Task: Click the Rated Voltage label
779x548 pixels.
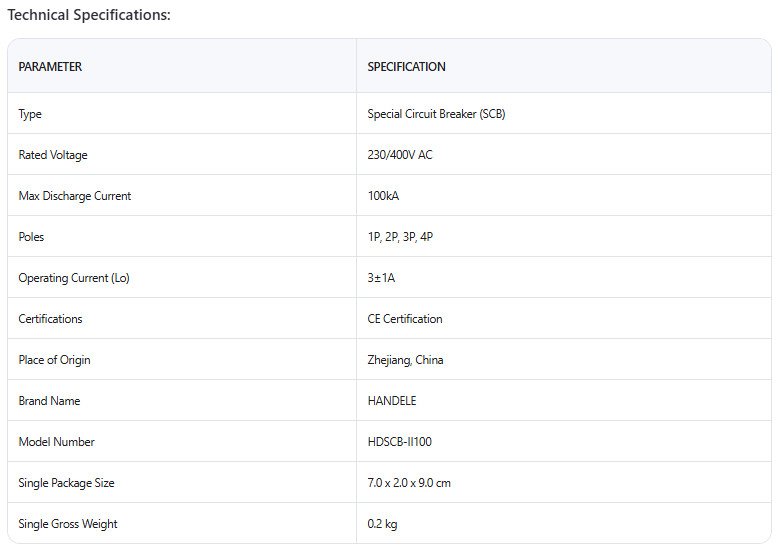Action: [53, 155]
